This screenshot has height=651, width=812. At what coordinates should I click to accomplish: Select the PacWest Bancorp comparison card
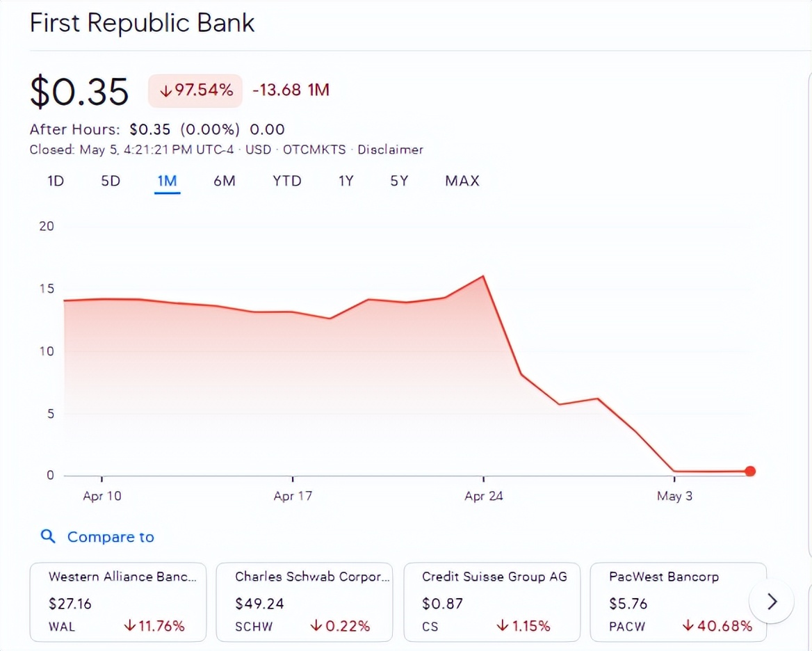pos(678,602)
